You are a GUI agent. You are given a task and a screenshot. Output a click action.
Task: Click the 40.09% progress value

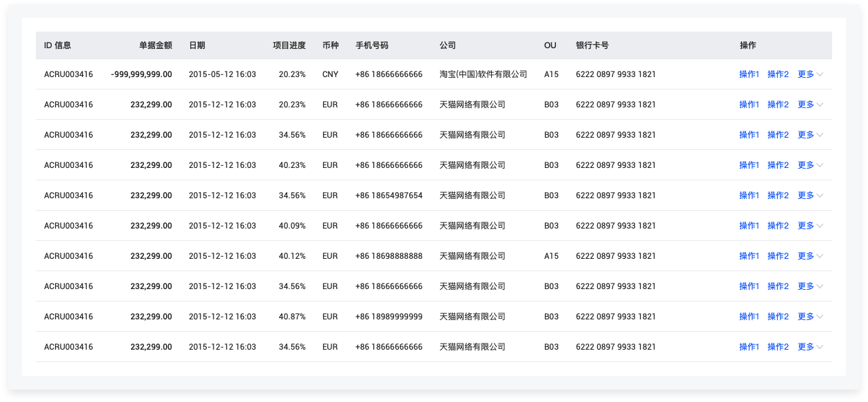click(x=292, y=226)
